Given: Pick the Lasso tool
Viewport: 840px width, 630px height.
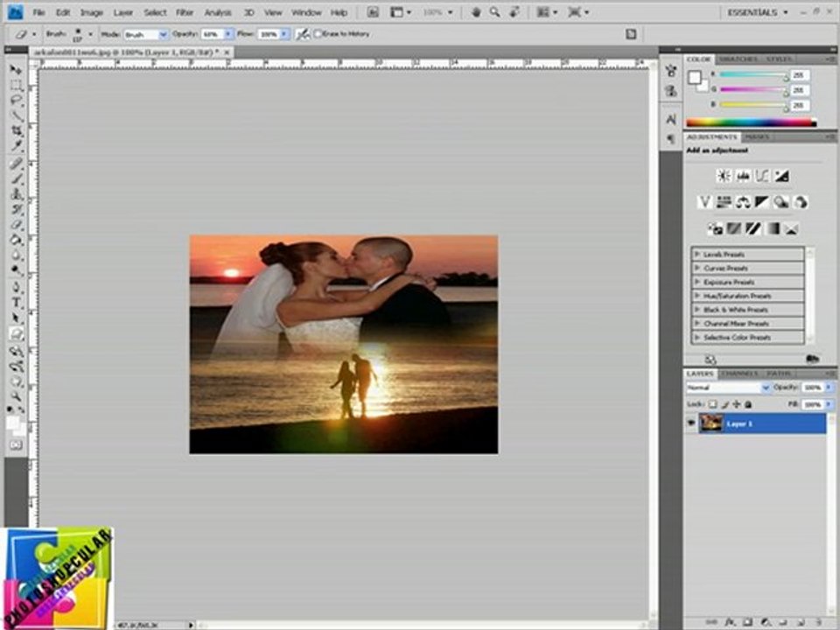Looking at the screenshot, I should click(x=16, y=101).
